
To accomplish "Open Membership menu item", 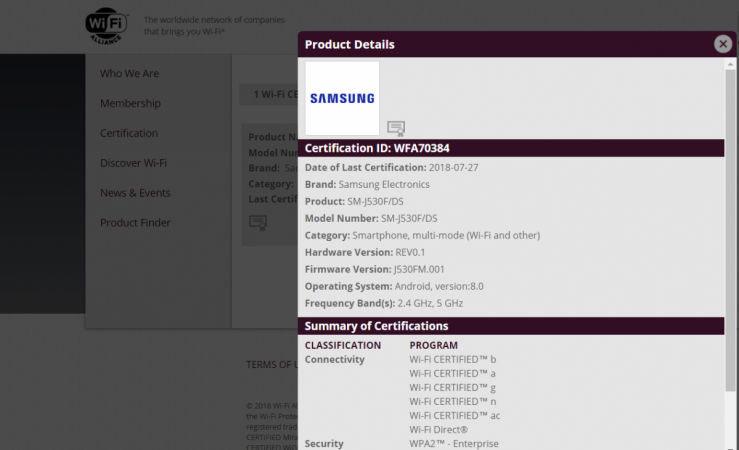I will [x=130, y=103].
